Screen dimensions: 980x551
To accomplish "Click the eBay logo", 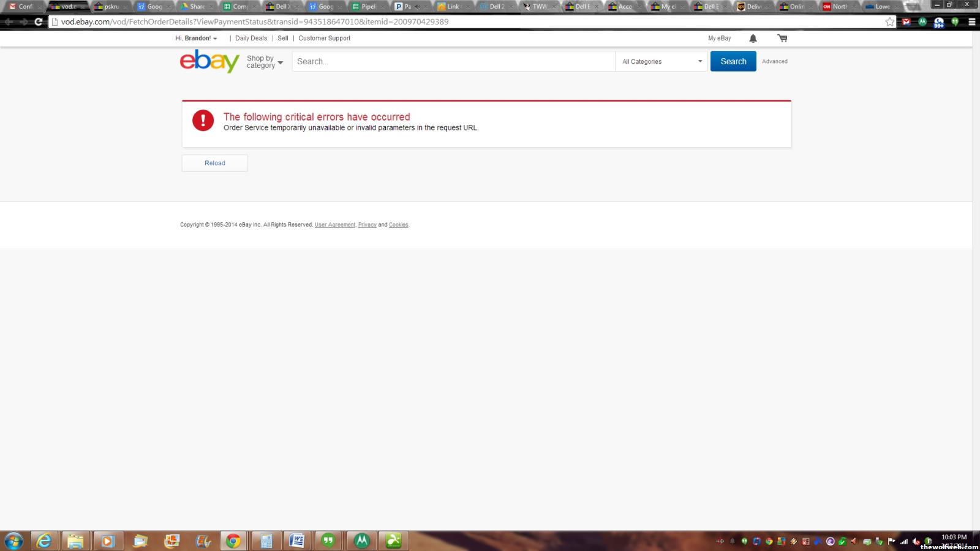I will point(209,61).
